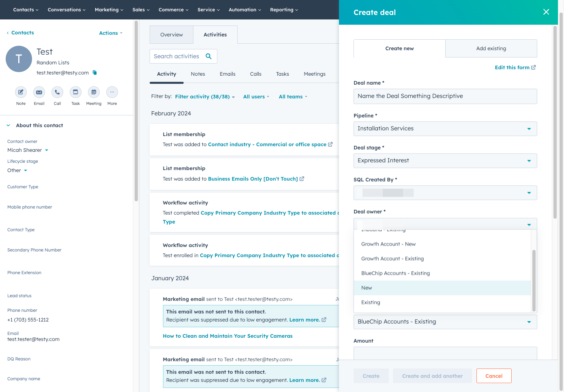Open the Actions dropdown menu
564x392 pixels.
point(110,33)
